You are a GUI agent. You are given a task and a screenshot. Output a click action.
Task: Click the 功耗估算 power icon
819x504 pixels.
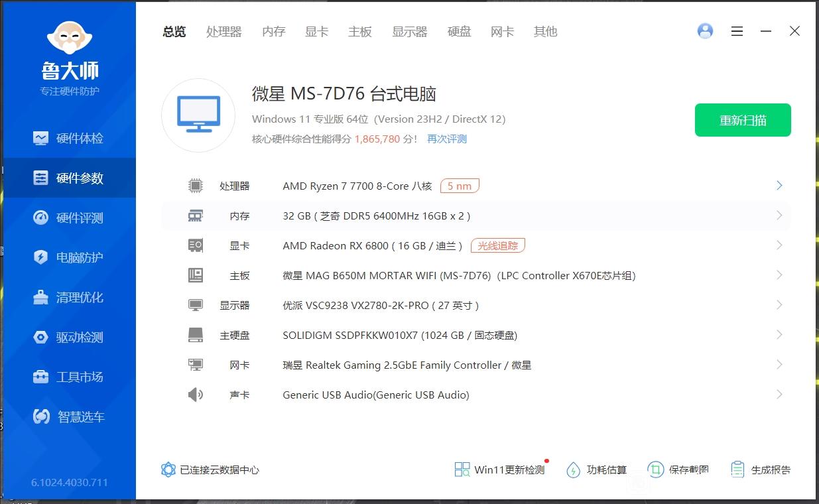point(573,470)
